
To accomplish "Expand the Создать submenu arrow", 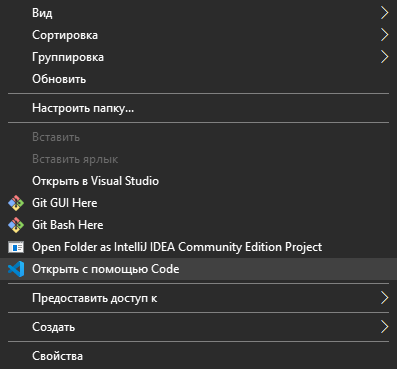I will [384, 327].
